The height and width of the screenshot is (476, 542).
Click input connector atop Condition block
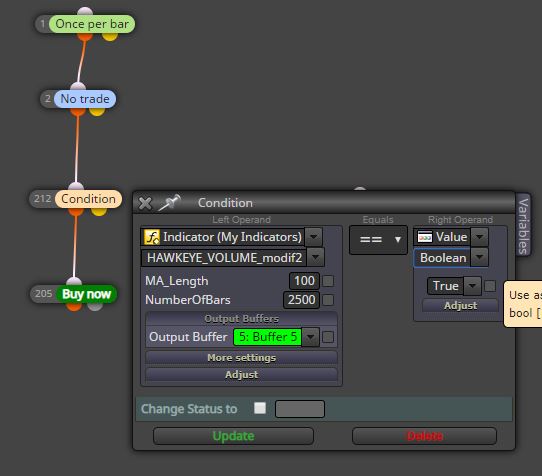tap(76, 187)
